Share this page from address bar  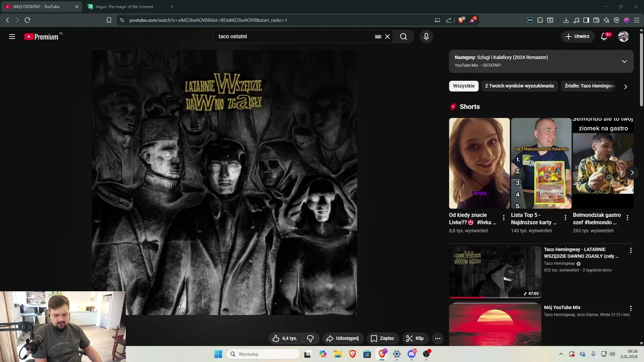(448, 20)
